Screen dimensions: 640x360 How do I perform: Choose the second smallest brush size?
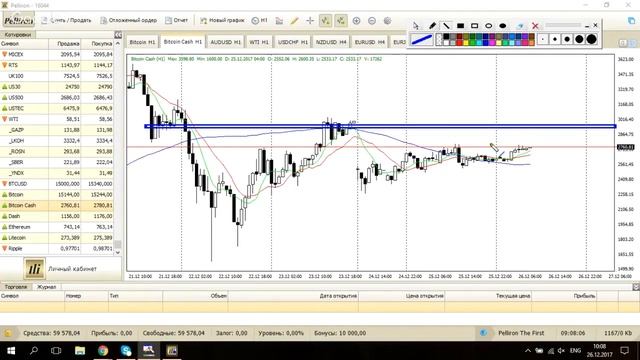[x=555, y=39]
